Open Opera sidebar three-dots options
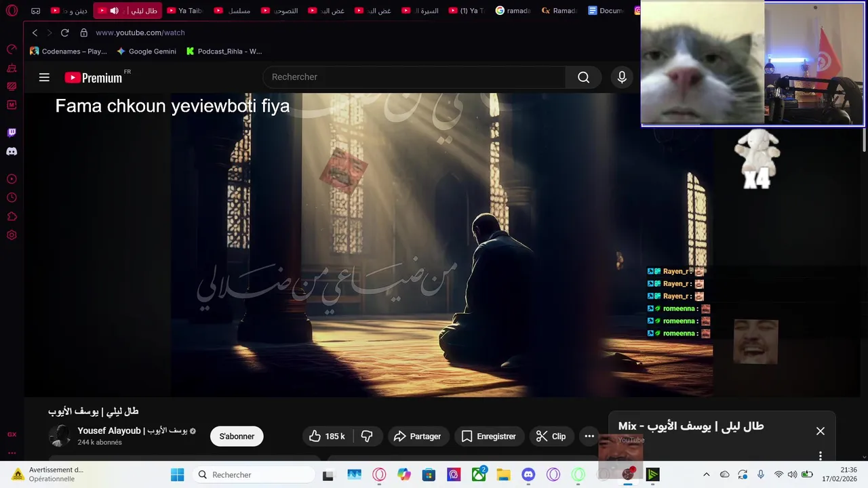The height and width of the screenshot is (488, 868). tap(12, 453)
